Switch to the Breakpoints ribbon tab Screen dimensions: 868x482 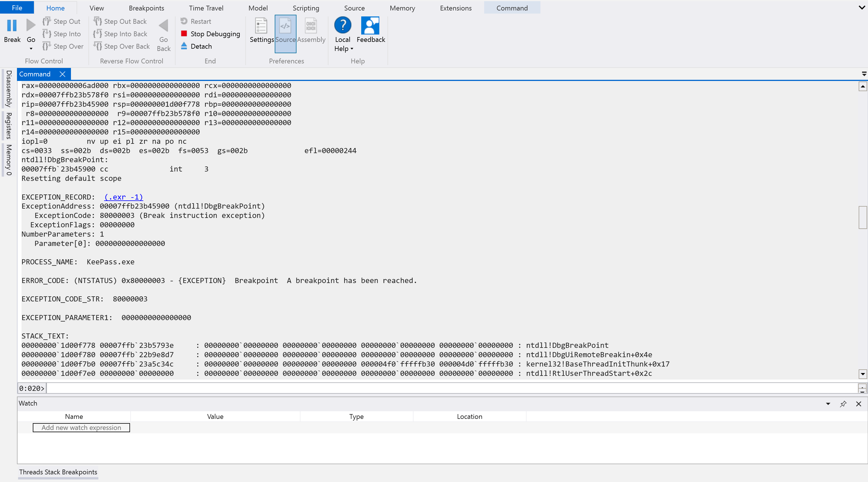click(146, 8)
